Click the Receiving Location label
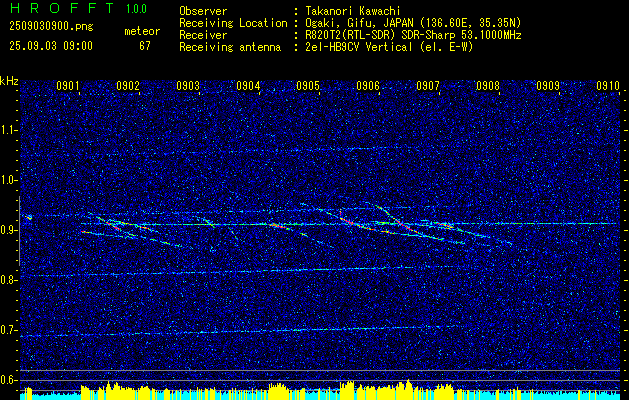Viewport: 629px width, 400px height. pyautogui.click(x=233, y=23)
